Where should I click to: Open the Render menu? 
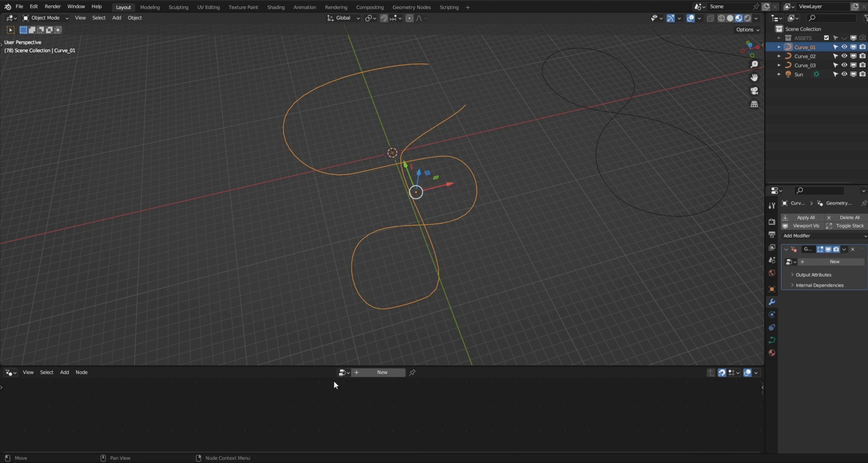(52, 7)
